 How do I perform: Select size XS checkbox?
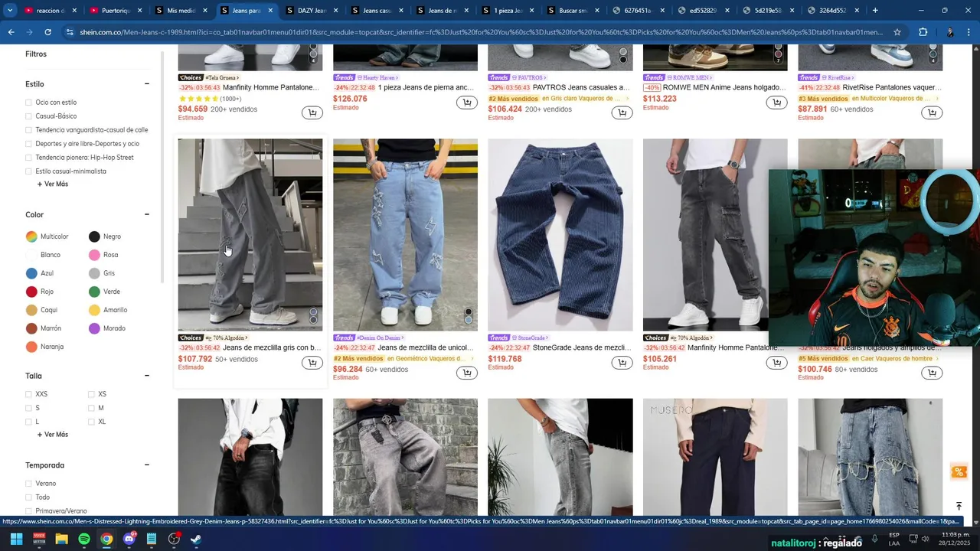tap(91, 394)
